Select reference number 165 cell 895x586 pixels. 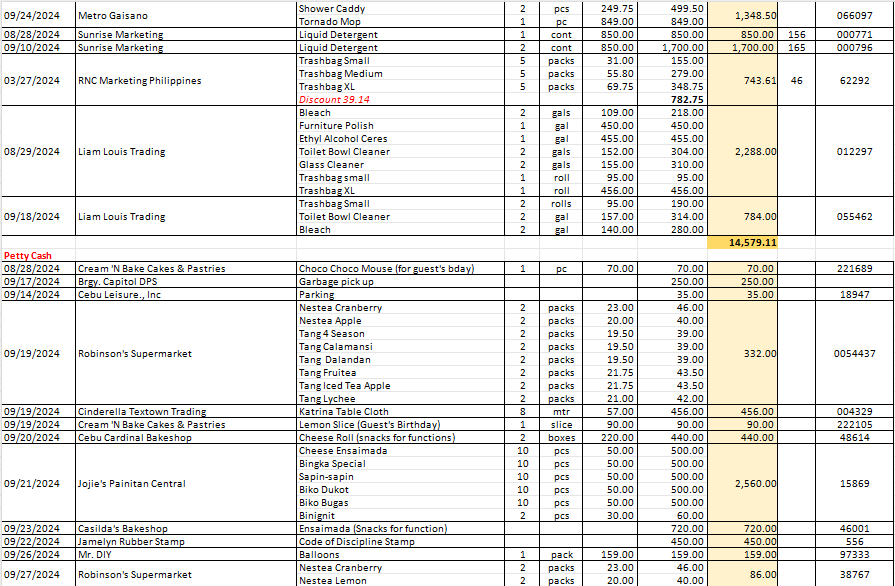click(x=796, y=47)
